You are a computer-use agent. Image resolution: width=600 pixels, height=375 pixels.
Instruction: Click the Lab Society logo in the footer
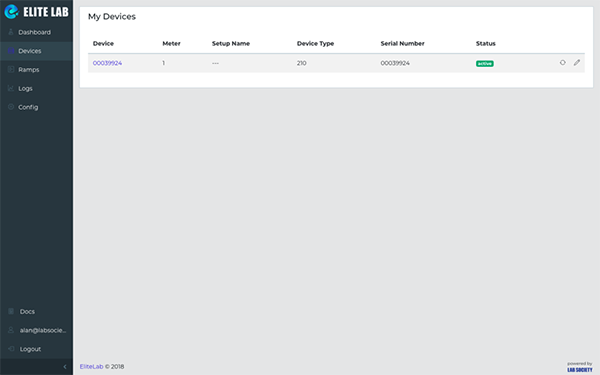pos(580,370)
